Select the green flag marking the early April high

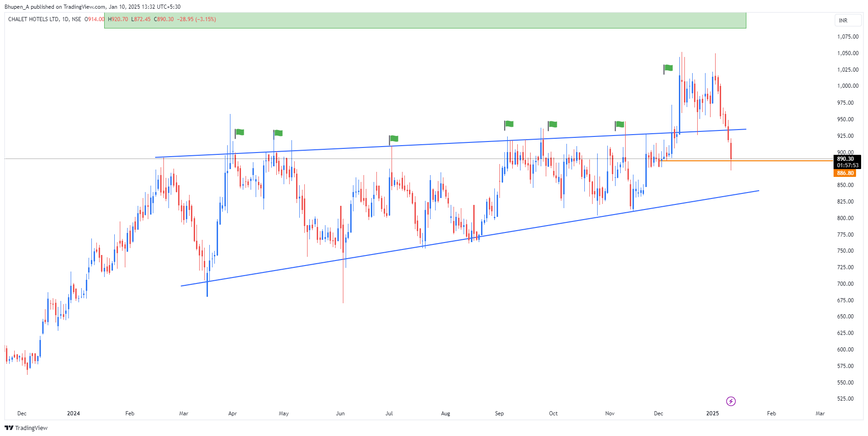click(x=239, y=133)
